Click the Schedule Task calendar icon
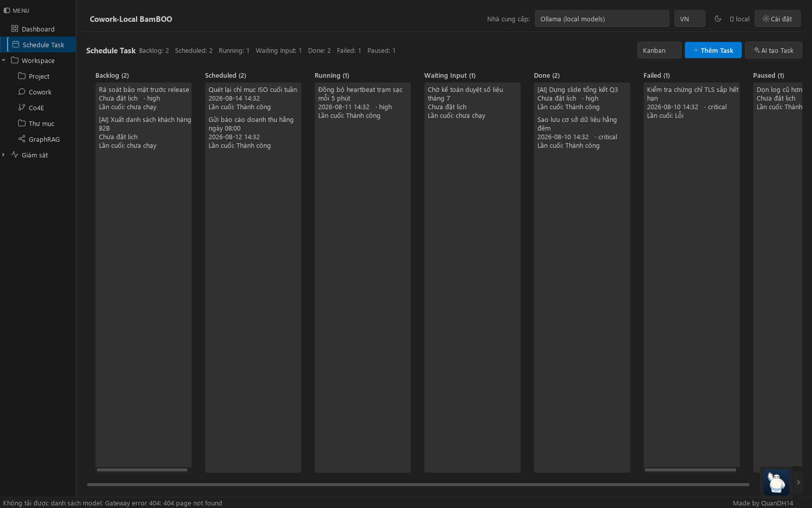 tap(16, 45)
